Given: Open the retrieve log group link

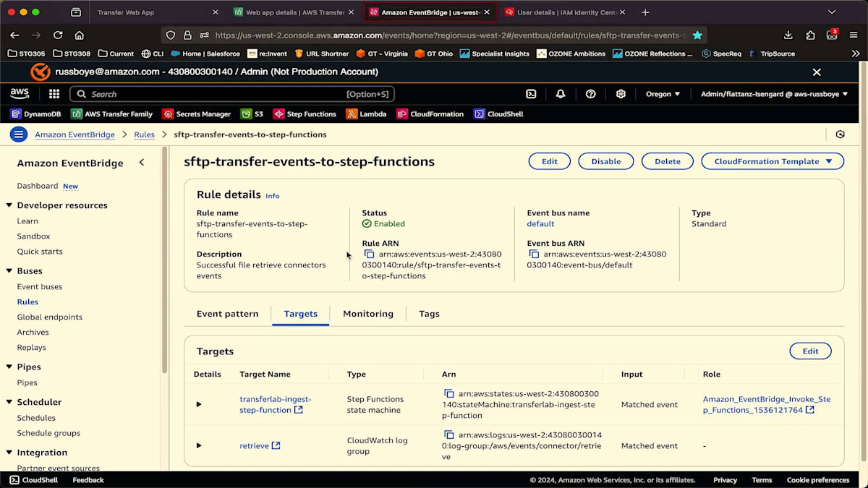Looking at the screenshot, I should coord(260,446).
